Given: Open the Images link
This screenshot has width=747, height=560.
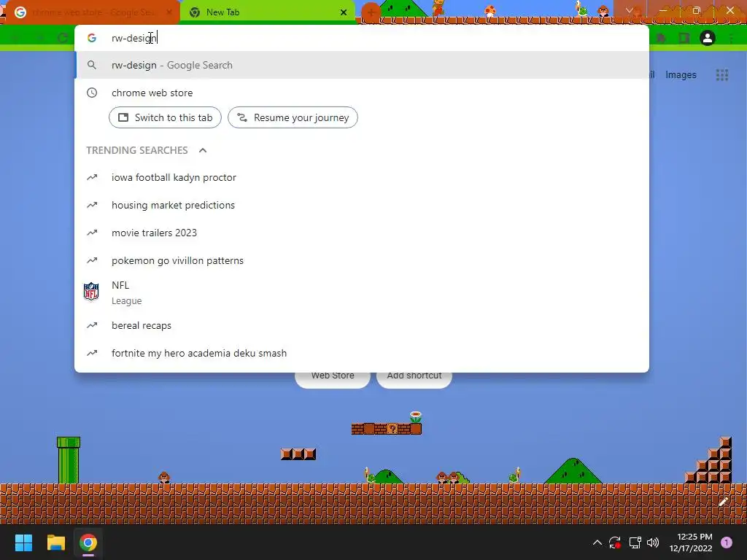Looking at the screenshot, I should pyautogui.click(x=681, y=75).
